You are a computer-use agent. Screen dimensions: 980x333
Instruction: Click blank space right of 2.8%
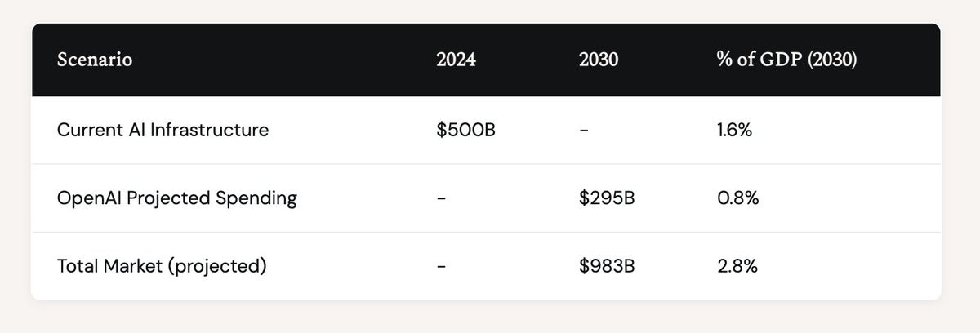coord(849,266)
